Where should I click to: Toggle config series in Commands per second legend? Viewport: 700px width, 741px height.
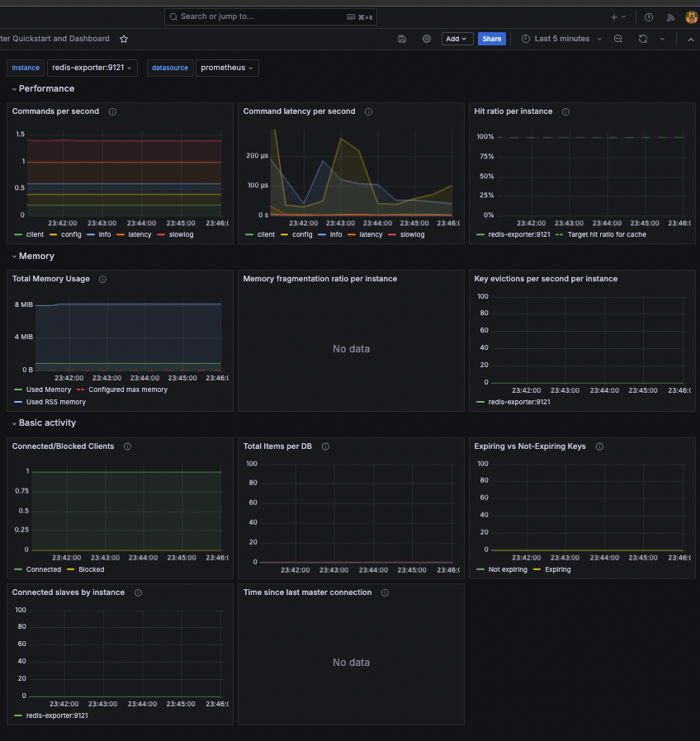(x=71, y=235)
